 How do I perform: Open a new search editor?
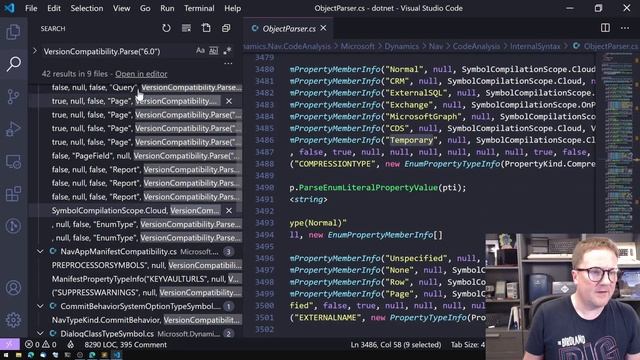[x=206, y=28]
